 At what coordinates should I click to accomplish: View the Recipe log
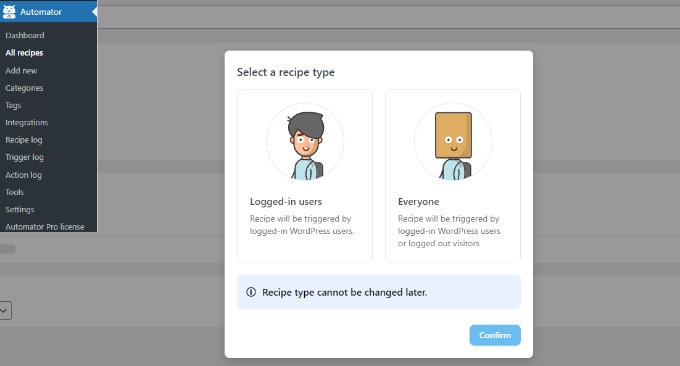[x=24, y=140]
